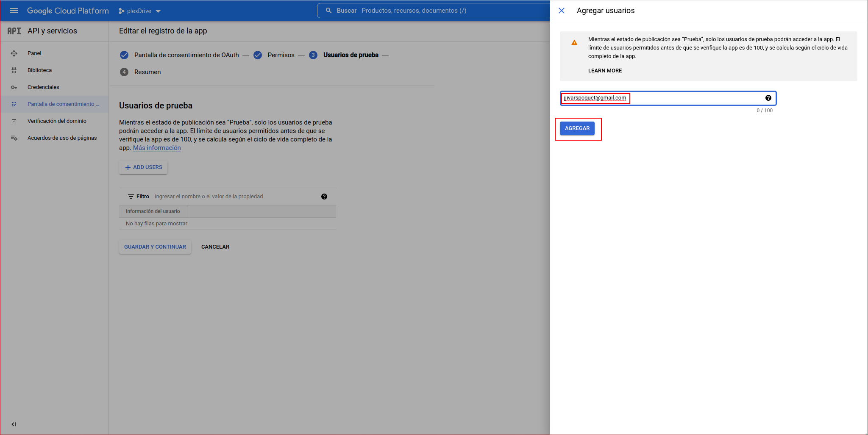Open the hamburger navigation menu

point(14,11)
